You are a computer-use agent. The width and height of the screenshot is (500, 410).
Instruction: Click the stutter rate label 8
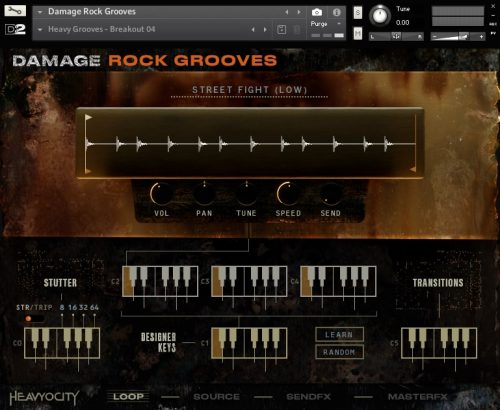pyautogui.click(x=62, y=307)
